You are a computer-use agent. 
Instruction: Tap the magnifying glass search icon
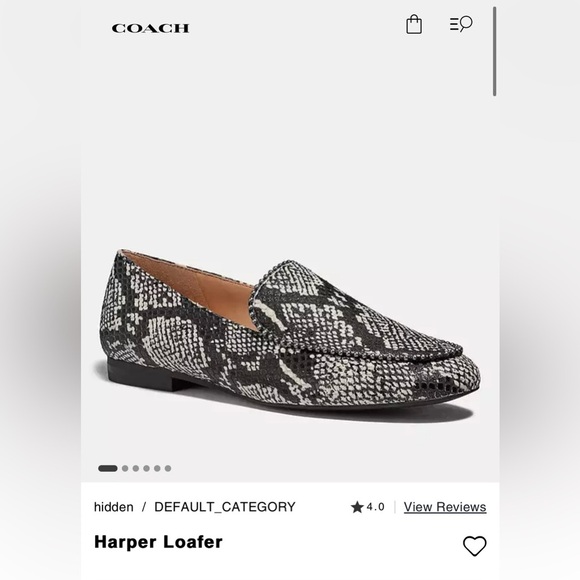pos(466,23)
